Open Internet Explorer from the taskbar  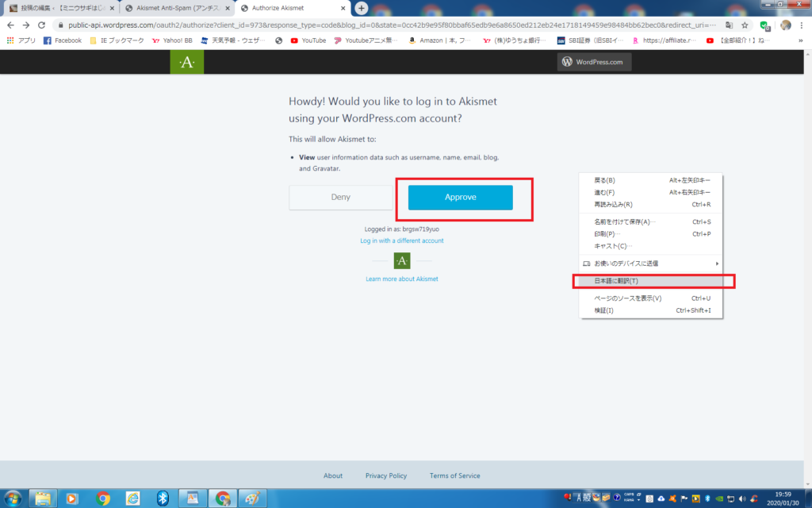tap(132, 498)
